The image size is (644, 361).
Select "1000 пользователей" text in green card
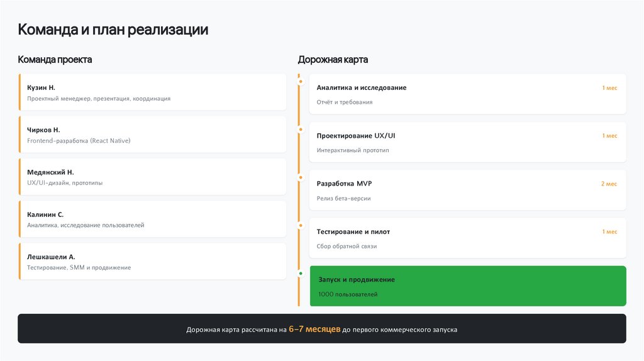tap(348, 294)
